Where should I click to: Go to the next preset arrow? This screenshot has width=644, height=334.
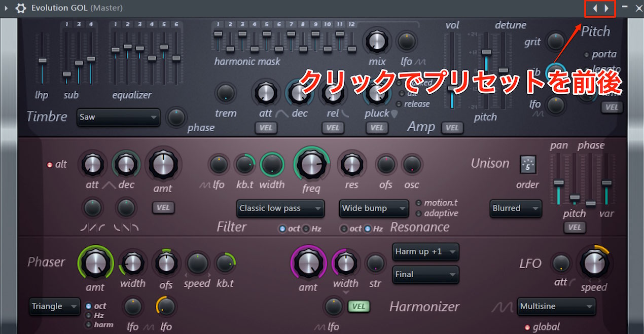coord(606,8)
